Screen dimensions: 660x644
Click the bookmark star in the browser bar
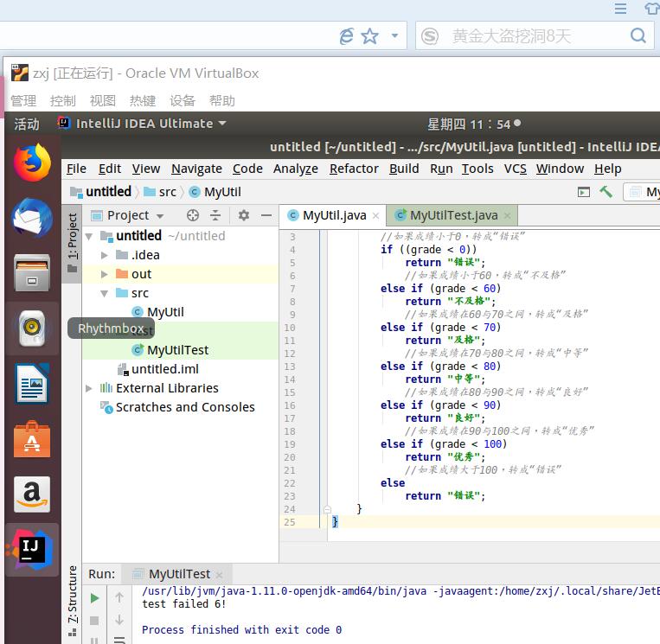pyautogui.click(x=370, y=36)
